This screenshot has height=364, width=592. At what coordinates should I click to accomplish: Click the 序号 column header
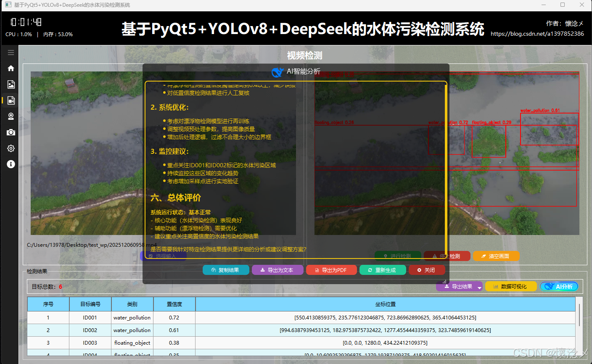[x=48, y=304]
